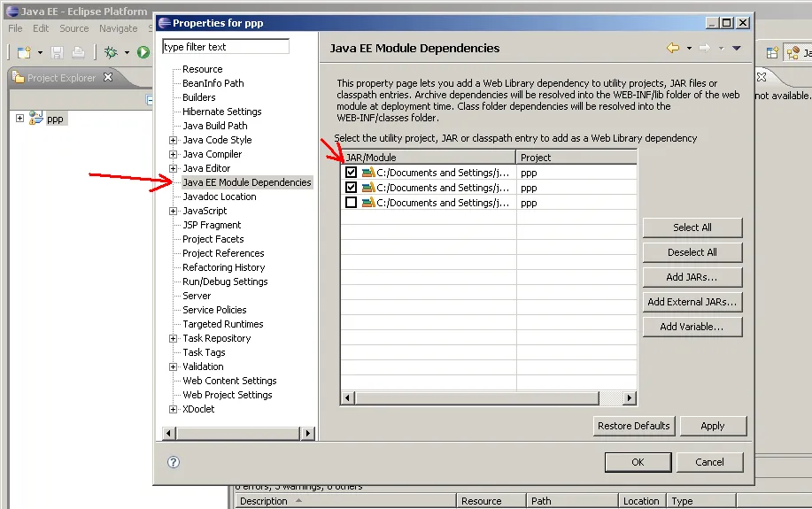Open the File menu

[x=15, y=28]
